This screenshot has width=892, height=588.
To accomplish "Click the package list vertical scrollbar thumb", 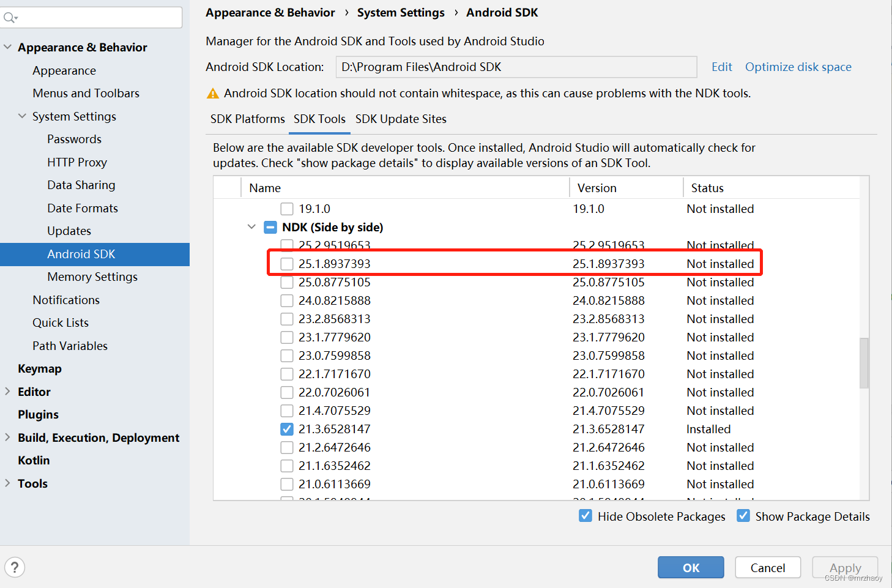I will [x=864, y=363].
